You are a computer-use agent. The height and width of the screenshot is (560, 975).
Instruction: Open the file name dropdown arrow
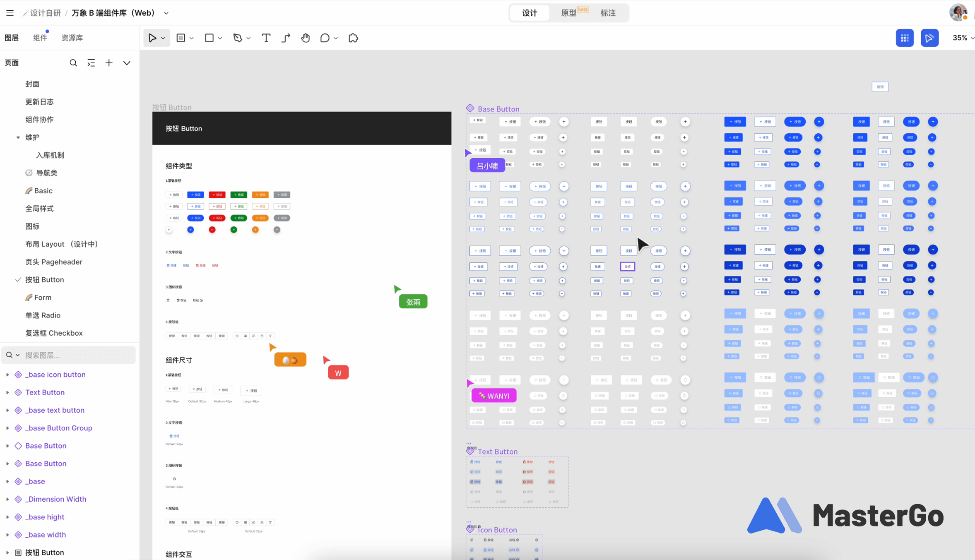click(x=166, y=13)
